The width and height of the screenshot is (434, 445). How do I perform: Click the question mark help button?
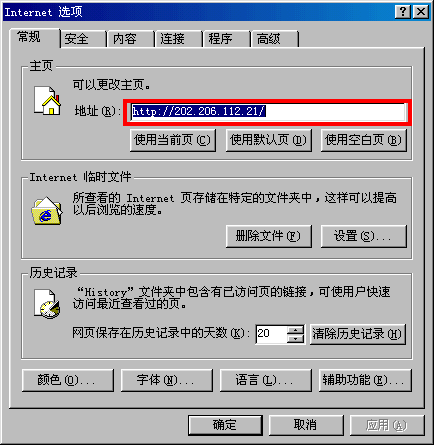click(402, 12)
